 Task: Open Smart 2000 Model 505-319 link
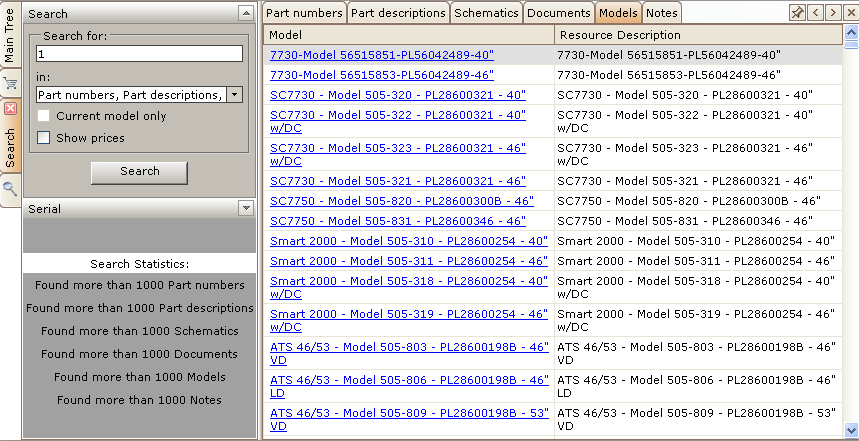[409, 320]
